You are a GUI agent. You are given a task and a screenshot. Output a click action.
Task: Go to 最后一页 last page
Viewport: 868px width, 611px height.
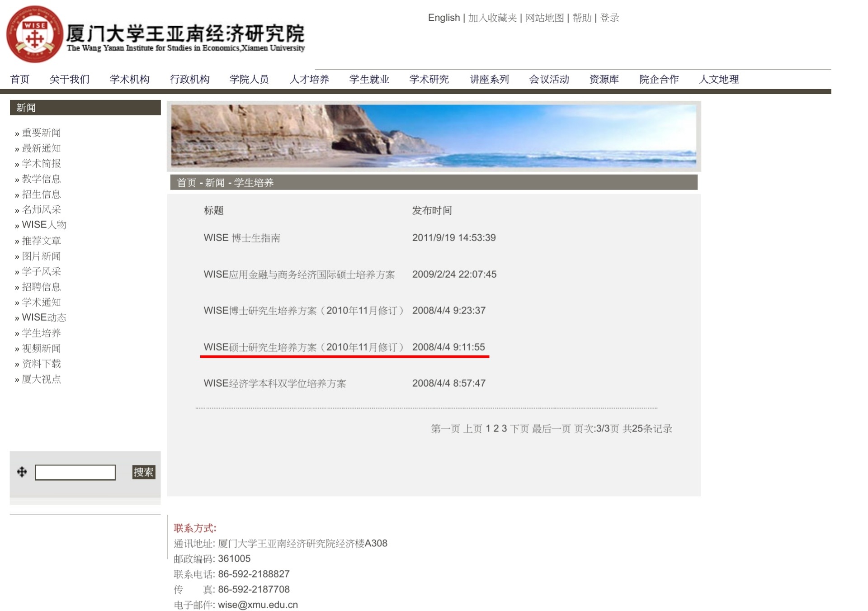[552, 429]
